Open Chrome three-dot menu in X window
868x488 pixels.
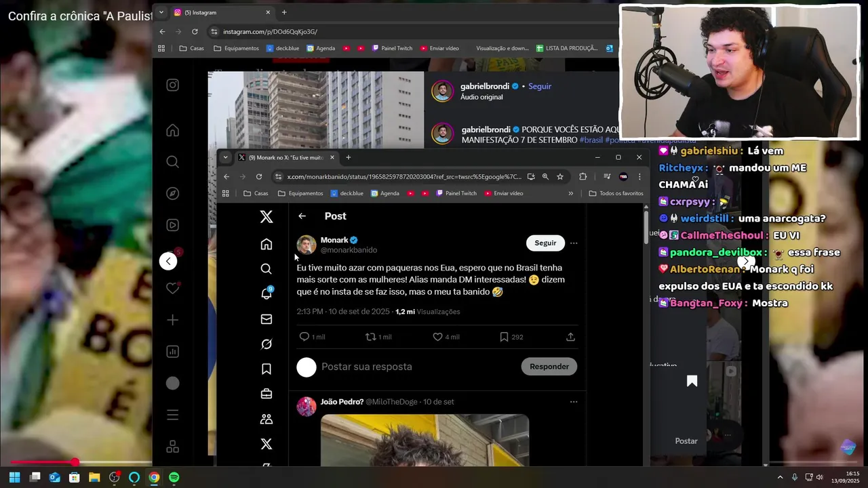pos(639,177)
